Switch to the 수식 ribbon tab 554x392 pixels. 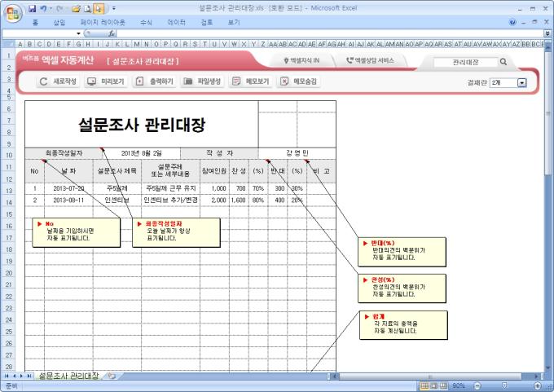pos(146,23)
